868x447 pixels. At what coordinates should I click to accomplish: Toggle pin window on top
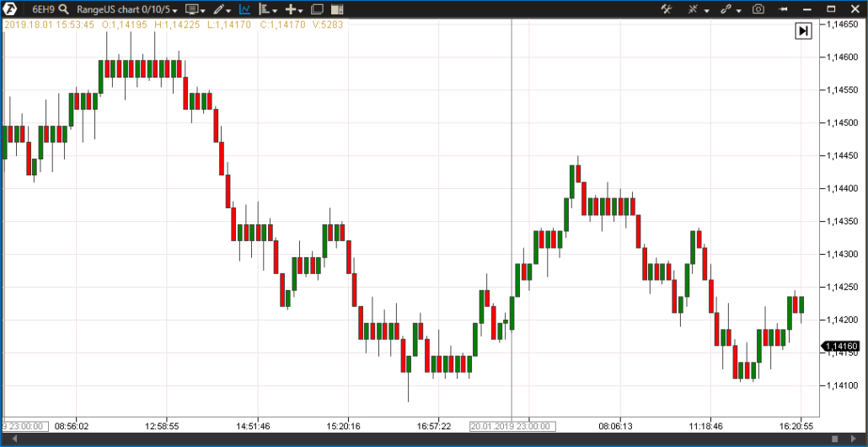pyautogui.click(x=784, y=9)
